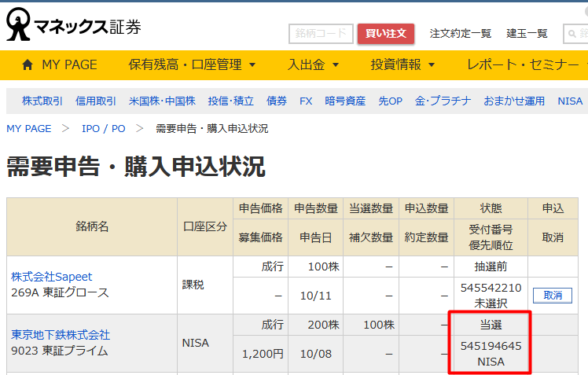Open 建玉一覧 link in header
The height and width of the screenshot is (375, 588).
pos(527,33)
